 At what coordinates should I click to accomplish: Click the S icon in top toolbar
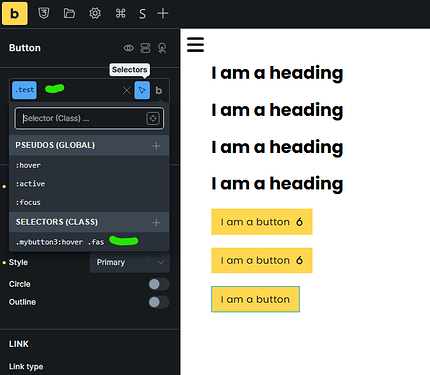tap(142, 14)
